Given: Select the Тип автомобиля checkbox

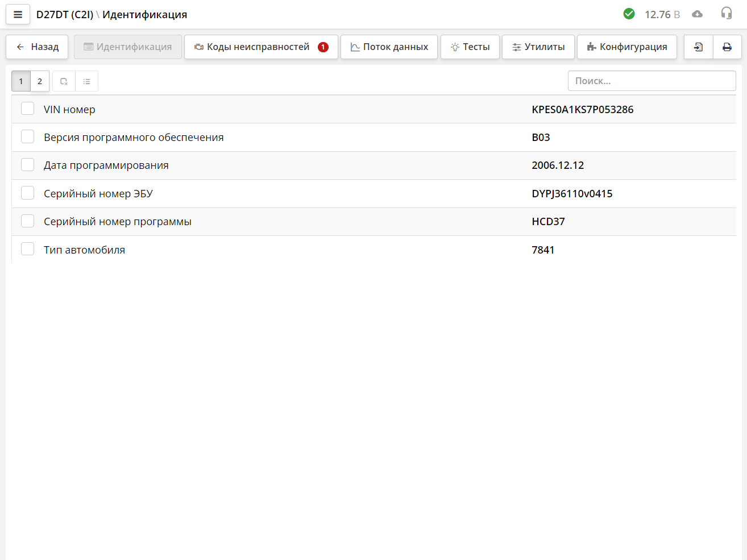Looking at the screenshot, I should [x=28, y=249].
